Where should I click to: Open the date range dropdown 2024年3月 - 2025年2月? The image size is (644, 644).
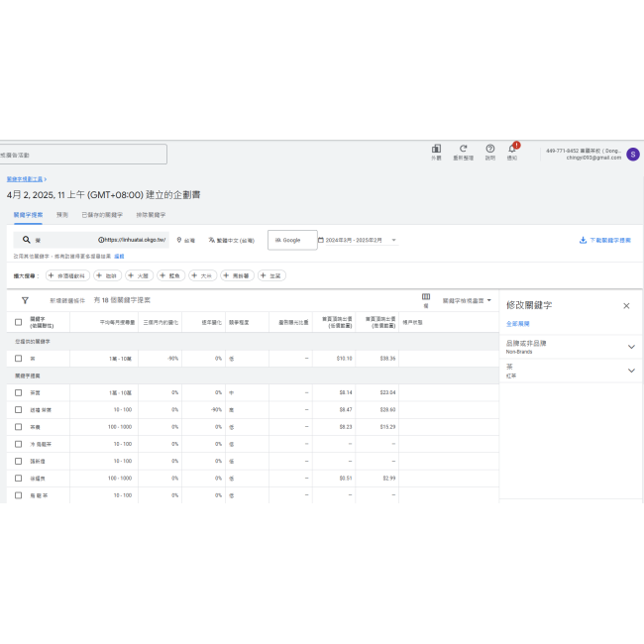tap(359, 240)
